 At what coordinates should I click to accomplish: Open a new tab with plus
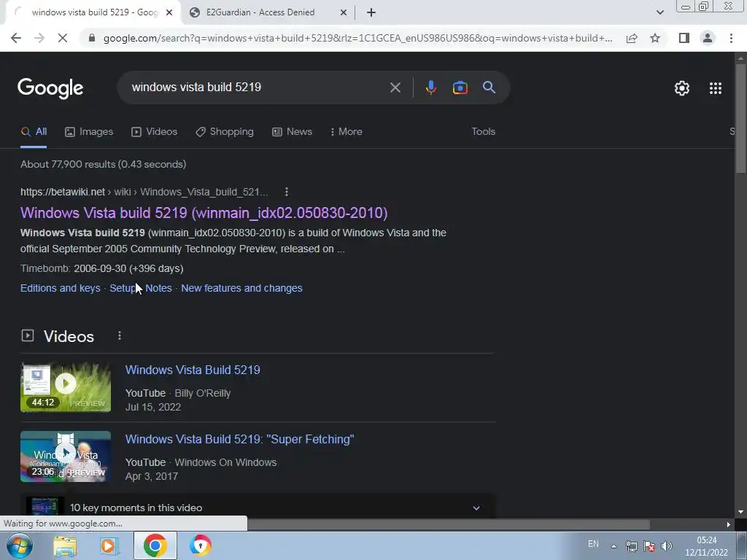point(371,13)
